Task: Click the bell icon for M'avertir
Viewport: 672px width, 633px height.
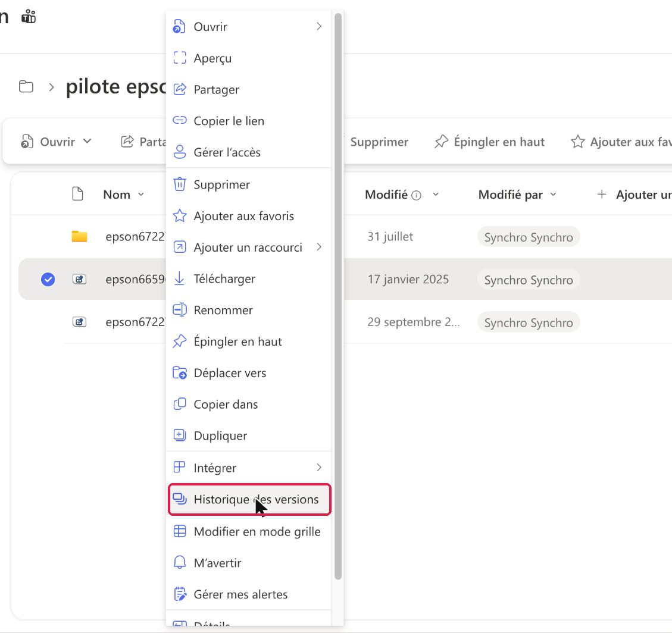Action: (180, 562)
